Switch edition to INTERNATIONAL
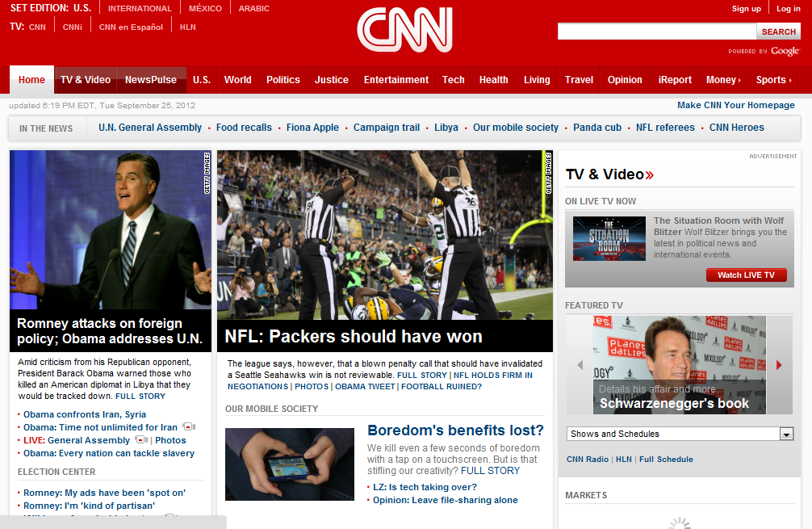The image size is (812, 529). (x=140, y=9)
